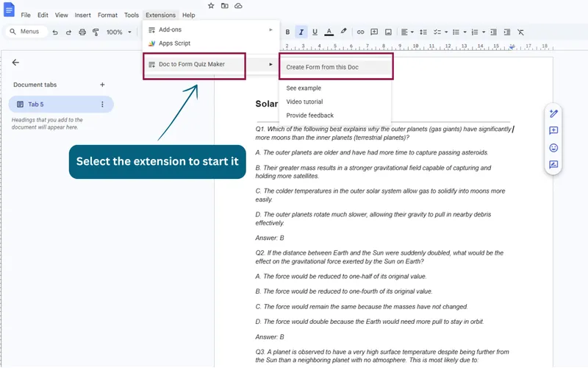The height and width of the screenshot is (368, 588).
Task: Click the move to folder icon
Action: click(x=225, y=6)
